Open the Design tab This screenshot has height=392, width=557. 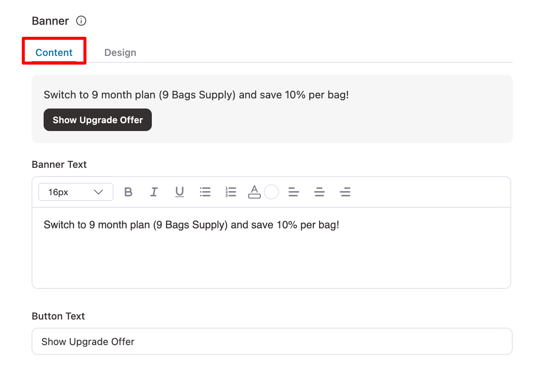click(x=120, y=53)
